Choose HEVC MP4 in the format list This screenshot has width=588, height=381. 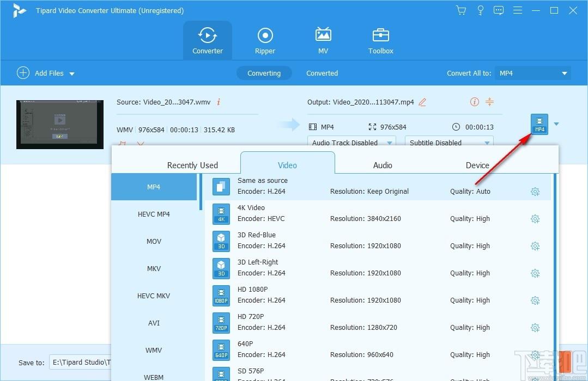154,214
